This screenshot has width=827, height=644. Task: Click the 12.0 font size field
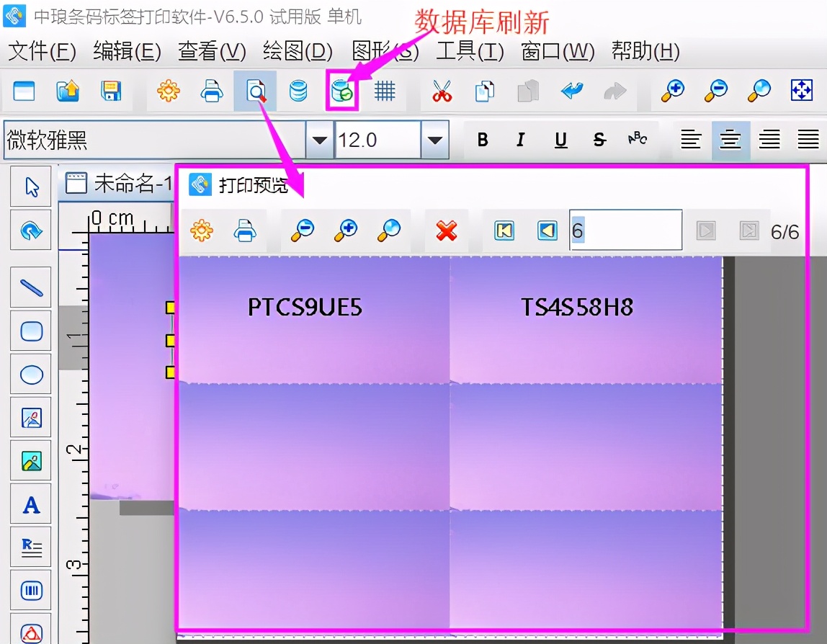click(377, 140)
